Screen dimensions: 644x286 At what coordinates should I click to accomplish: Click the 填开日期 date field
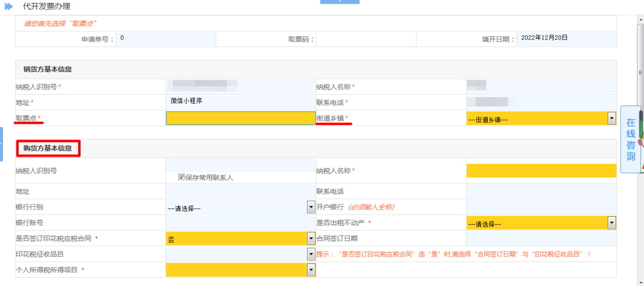click(566, 39)
